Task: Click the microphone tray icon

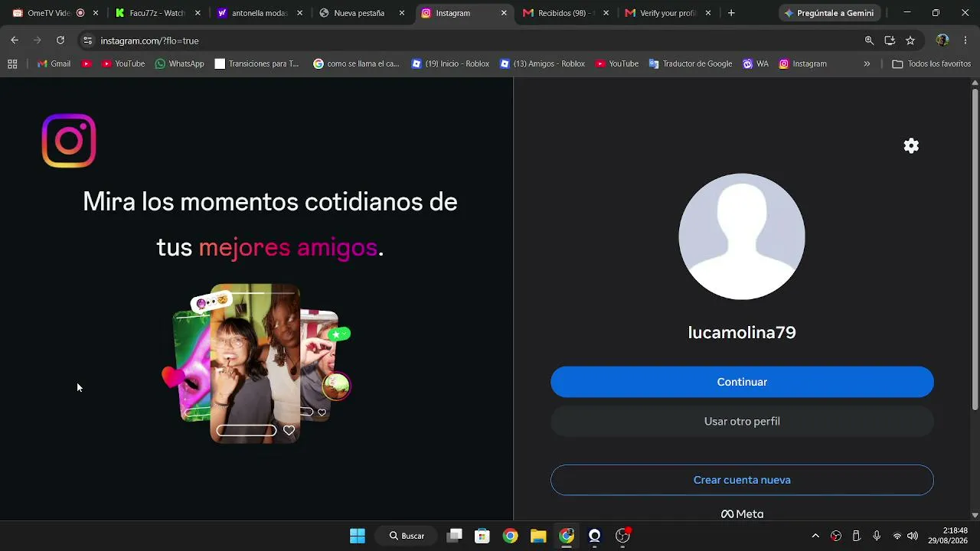Action: click(877, 536)
